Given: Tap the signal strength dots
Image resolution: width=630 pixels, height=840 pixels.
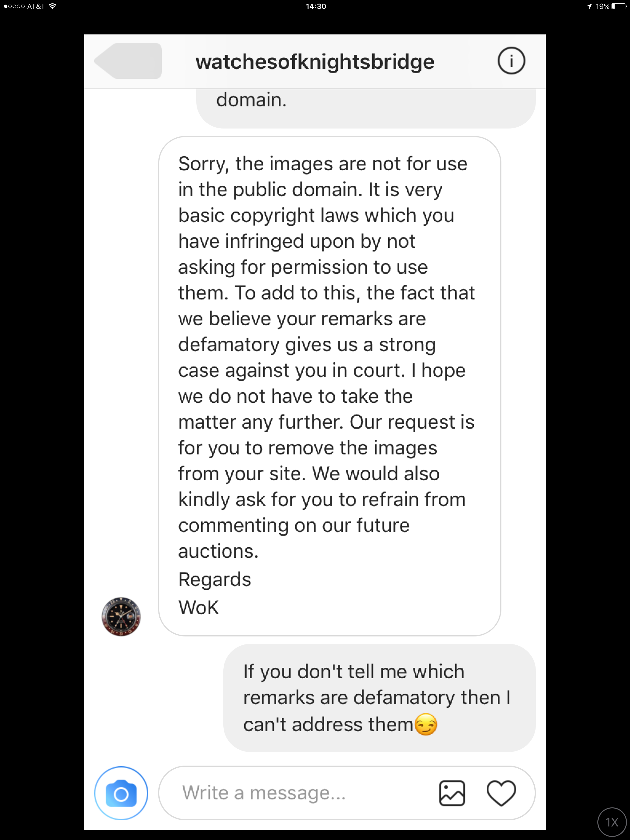Looking at the screenshot, I should point(14,6).
